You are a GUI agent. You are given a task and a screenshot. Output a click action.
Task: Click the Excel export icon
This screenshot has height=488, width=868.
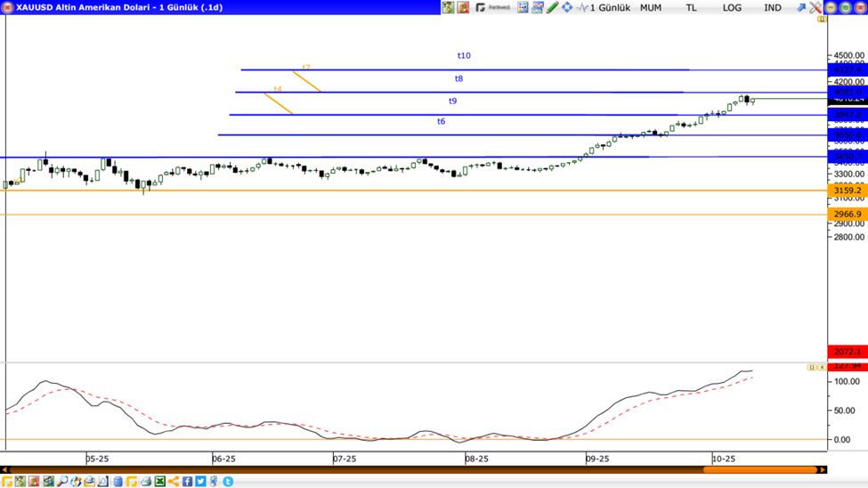(160, 482)
